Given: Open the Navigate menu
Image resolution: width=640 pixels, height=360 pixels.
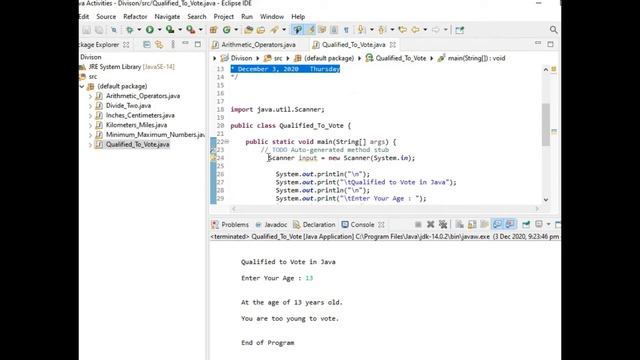Looking at the screenshot, I should [167, 17].
